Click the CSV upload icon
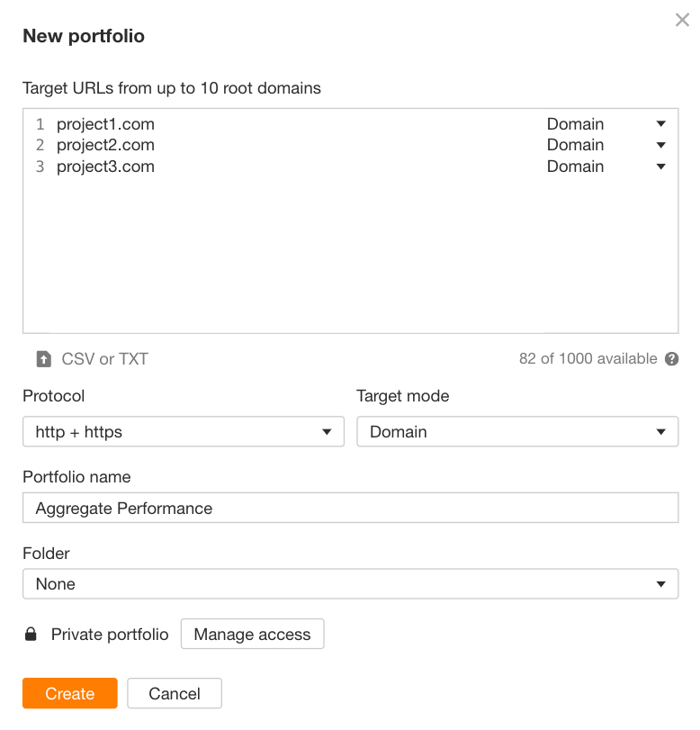Image resolution: width=700 pixels, height=730 pixels. pyautogui.click(x=43, y=358)
